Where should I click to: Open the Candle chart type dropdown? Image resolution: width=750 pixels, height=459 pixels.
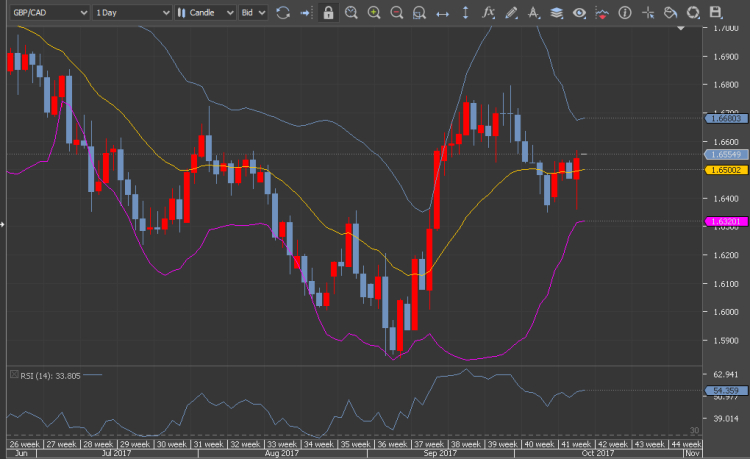(205, 13)
